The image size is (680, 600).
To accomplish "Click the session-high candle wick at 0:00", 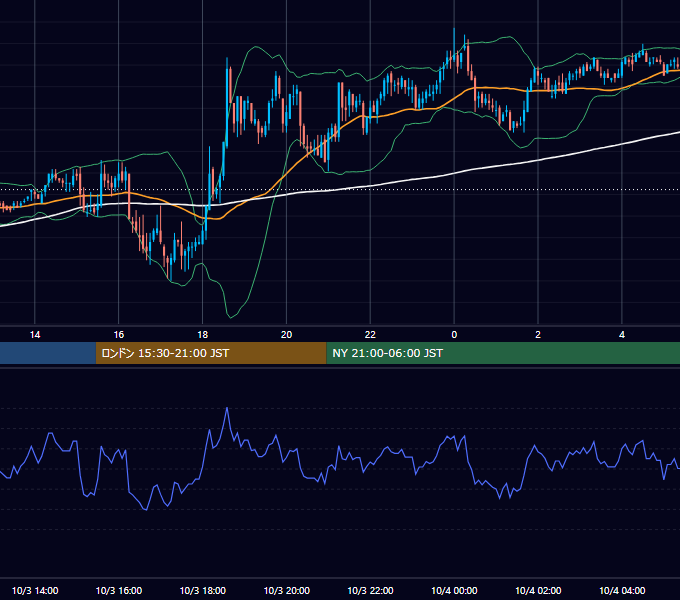I will click(x=454, y=41).
